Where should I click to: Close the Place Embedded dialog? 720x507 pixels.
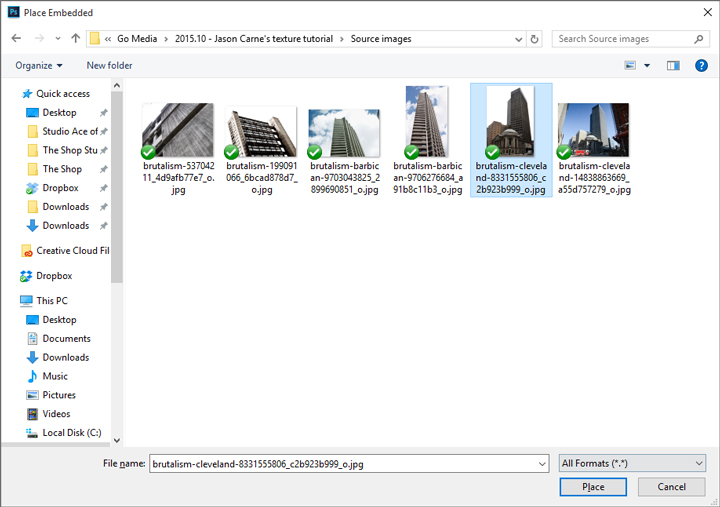[x=708, y=12]
